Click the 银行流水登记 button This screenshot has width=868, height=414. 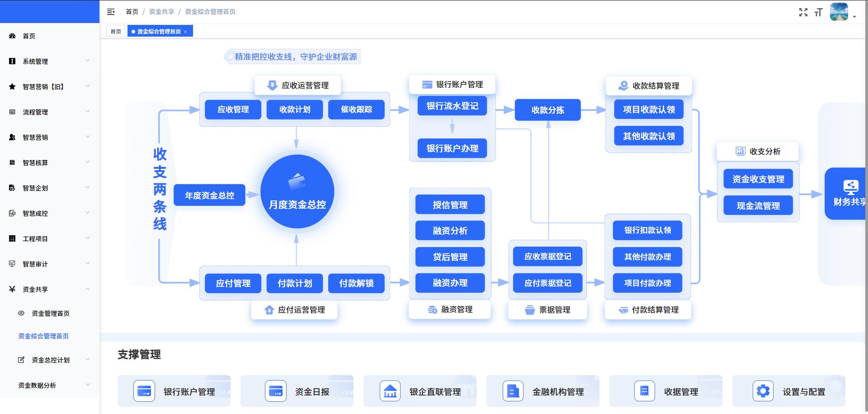[x=452, y=106]
